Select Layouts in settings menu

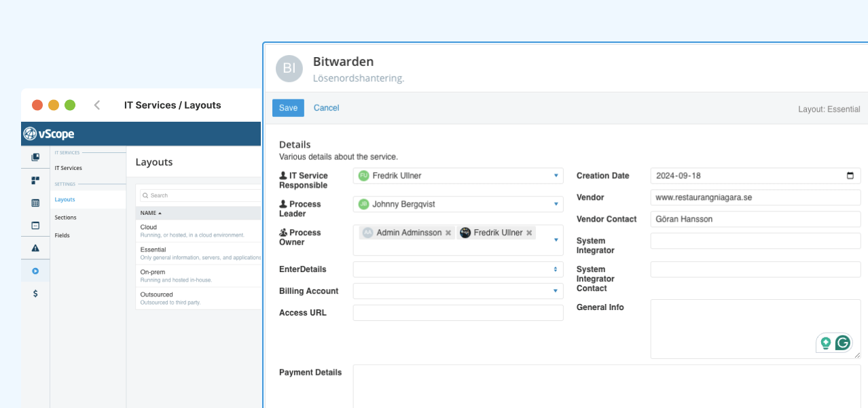pos(65,199)
